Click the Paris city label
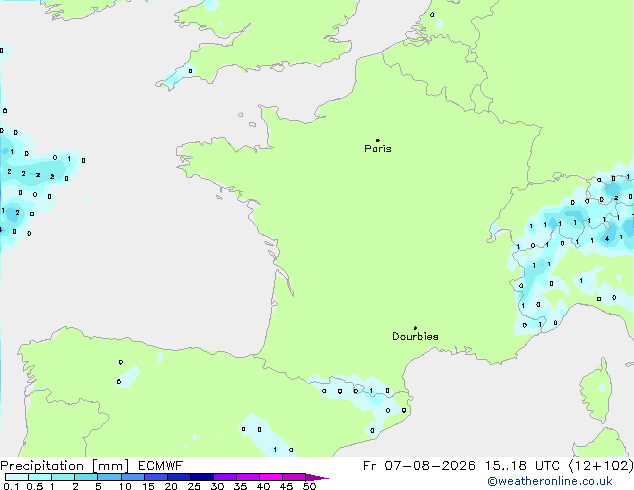This screenshot has width=634, height=490. (378, 148)
